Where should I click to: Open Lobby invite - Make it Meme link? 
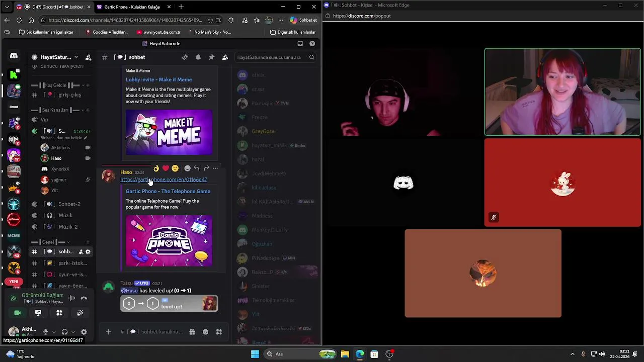click(x=158, y=79)
